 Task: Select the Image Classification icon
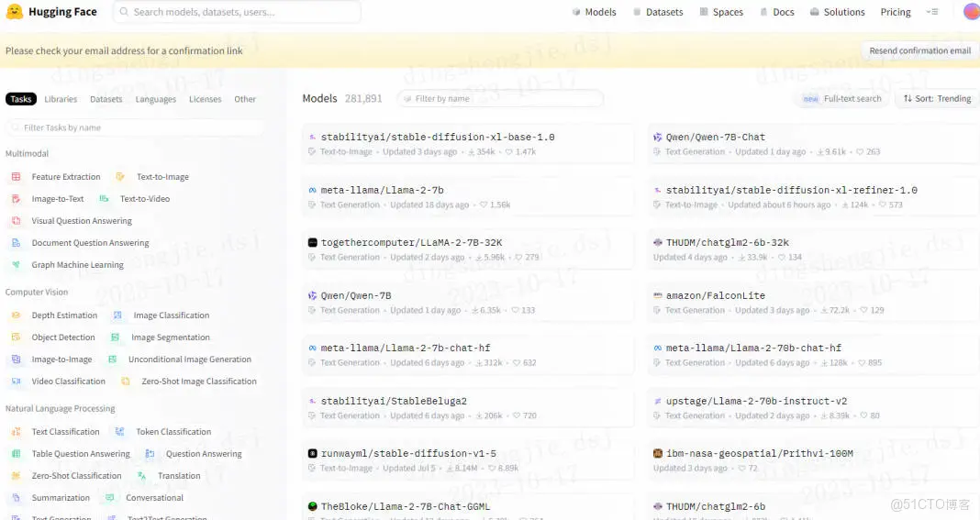(x=117, y=315)
